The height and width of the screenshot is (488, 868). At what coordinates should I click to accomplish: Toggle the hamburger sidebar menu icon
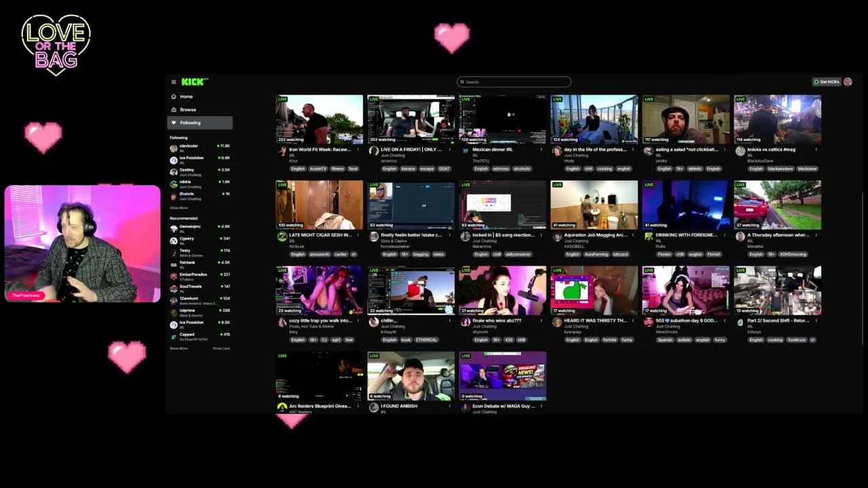pos(174,82)
